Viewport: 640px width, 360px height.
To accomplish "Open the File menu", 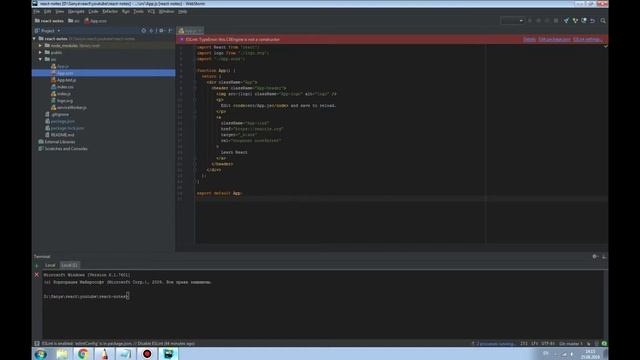I will 37,11.
